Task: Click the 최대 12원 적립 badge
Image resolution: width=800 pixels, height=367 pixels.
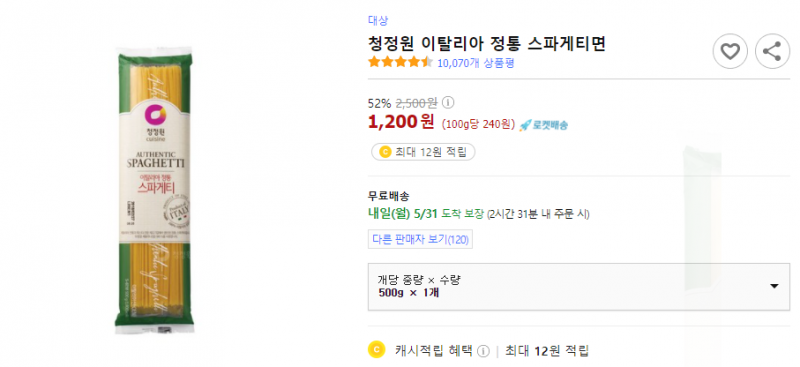Action: pos(423,152)
